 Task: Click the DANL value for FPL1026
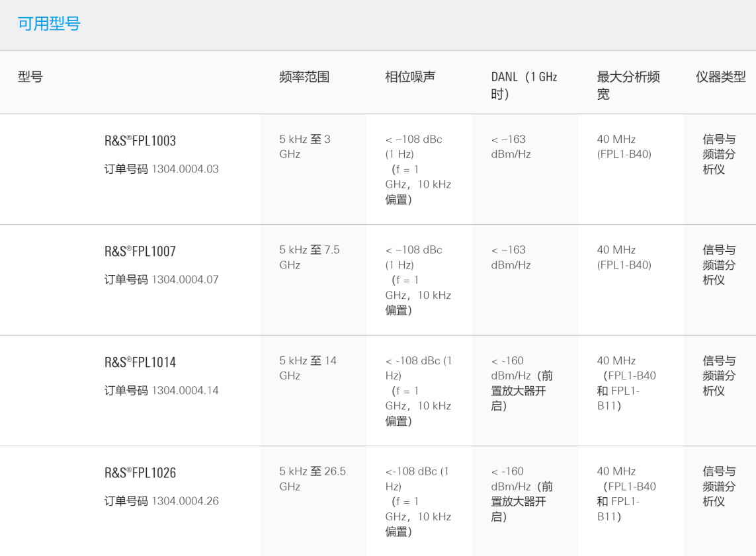tap(522, 494)
